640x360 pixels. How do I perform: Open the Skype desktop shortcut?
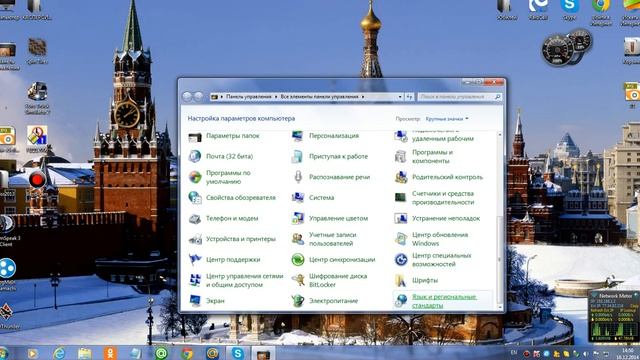pos(569,9)
